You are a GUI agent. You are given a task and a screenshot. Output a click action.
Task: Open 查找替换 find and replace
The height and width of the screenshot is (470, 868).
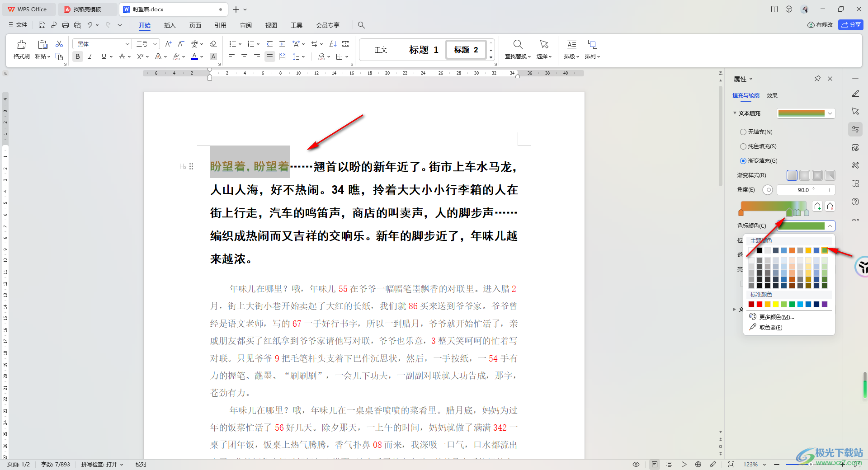point(518,49)
